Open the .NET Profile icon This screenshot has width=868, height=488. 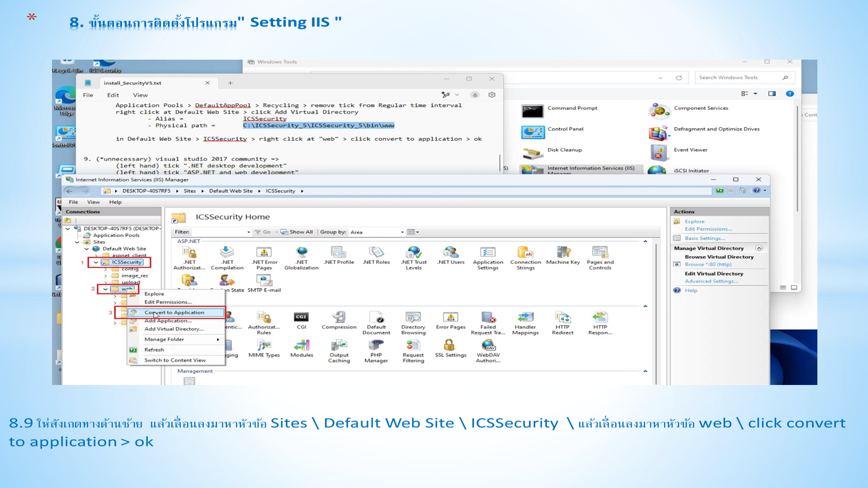(x=339, y=255)
